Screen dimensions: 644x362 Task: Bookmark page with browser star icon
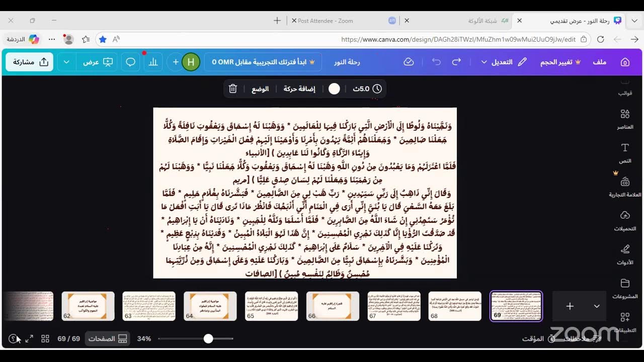pyautogui.click(x=103, y=39)
